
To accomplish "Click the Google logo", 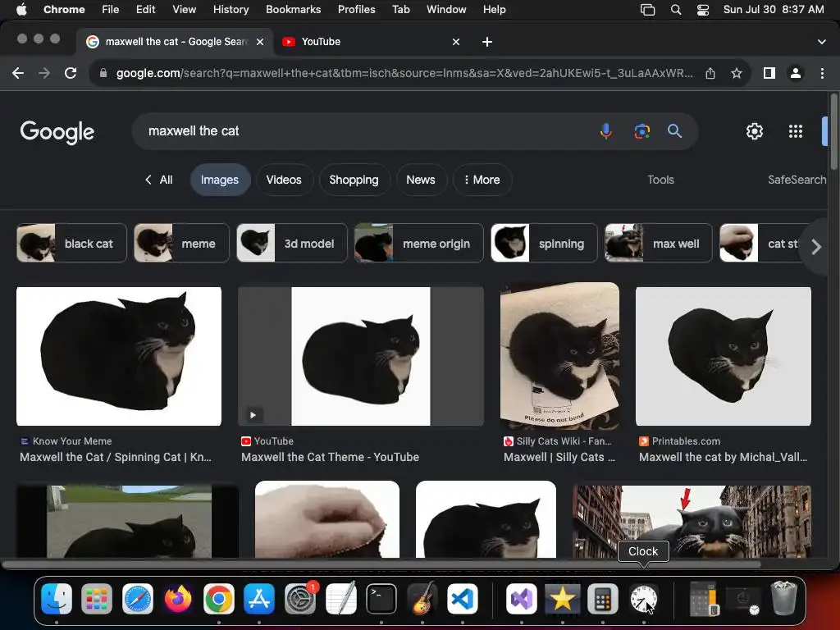I will click(57, 132).
